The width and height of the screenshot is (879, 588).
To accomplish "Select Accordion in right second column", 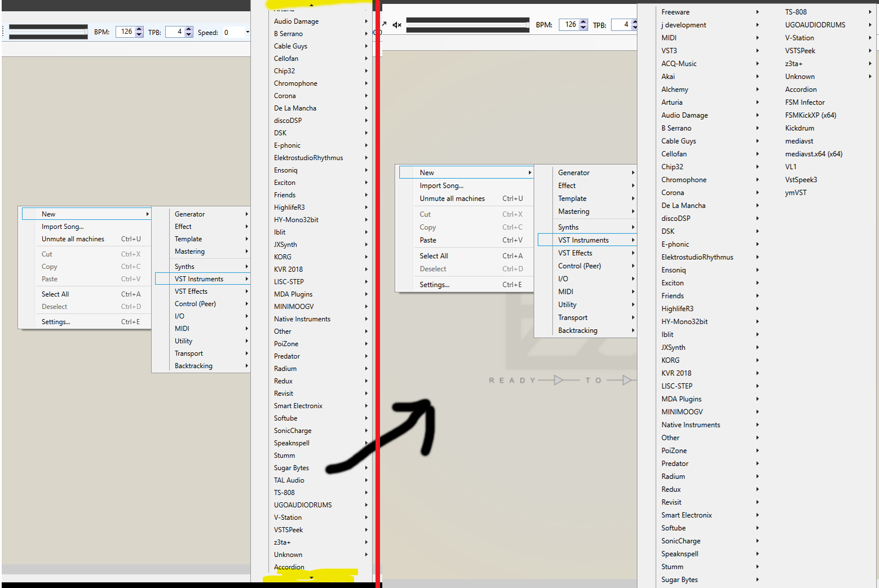I will 801,90.
